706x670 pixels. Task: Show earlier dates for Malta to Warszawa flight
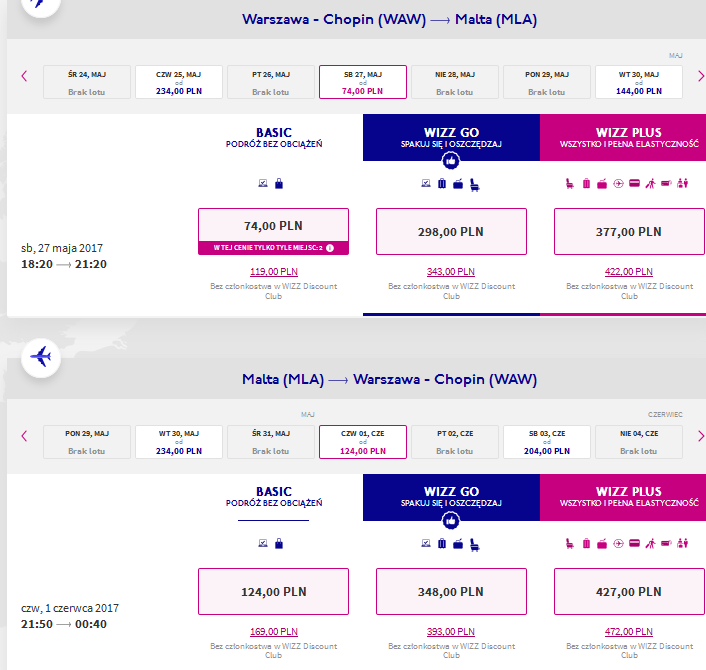[24, 436]
